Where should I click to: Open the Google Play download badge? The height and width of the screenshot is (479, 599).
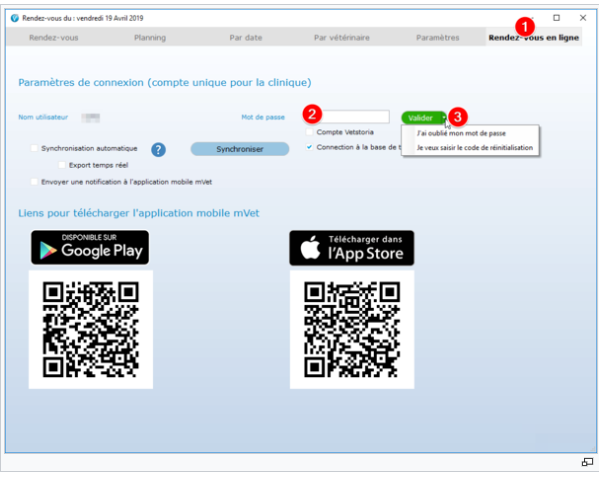(x=90, y=247)
